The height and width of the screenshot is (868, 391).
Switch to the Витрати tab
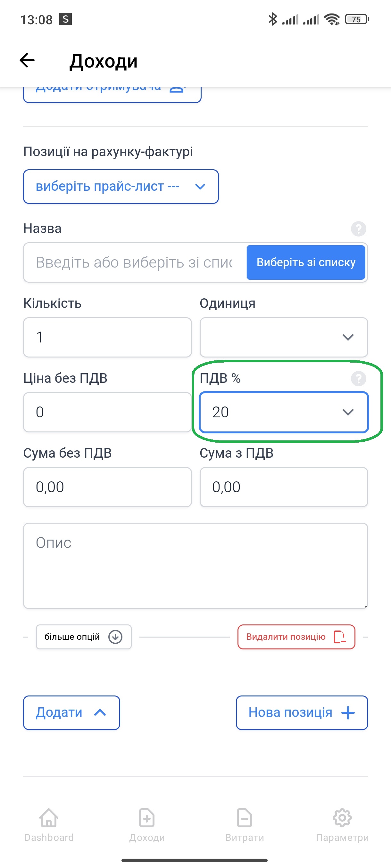tap(245, 824)
